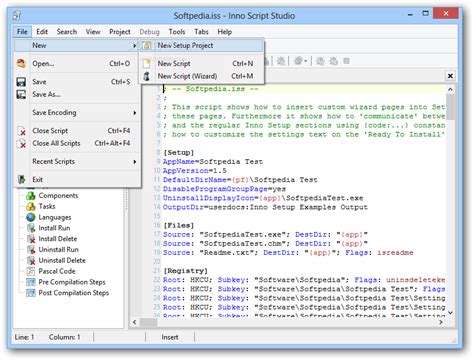This screenshot has width=474, height=360.
Task: Click the "-- Softpedia.iss --" comment line
Action: coord(215,89)
